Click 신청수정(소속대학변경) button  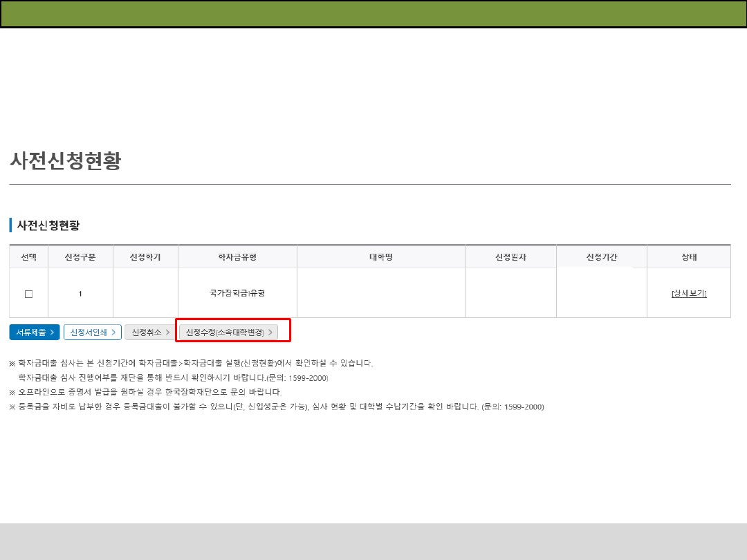[228, 333]
